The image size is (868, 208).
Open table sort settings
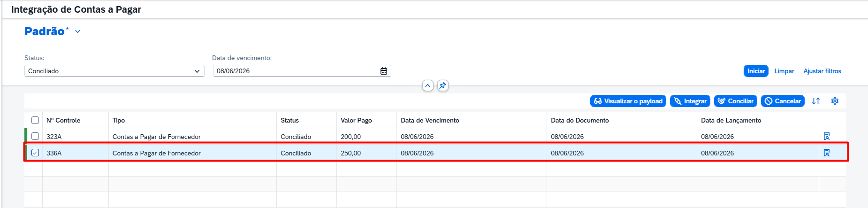816,101
